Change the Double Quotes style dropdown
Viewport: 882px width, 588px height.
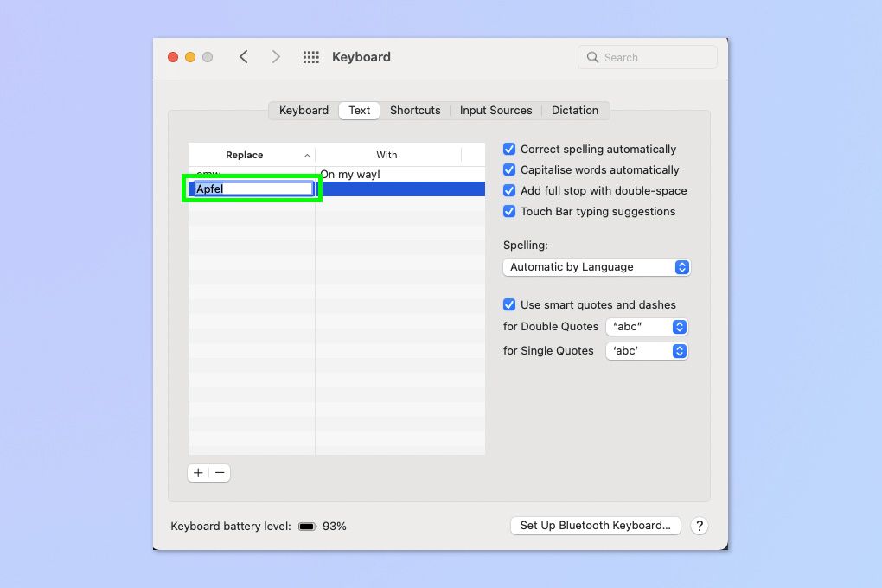[x=646, y=326]
